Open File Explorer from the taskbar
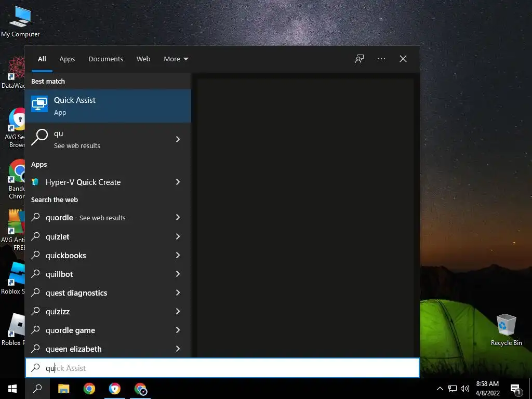Viewport: 532px width, 399px height. (63, 389)
